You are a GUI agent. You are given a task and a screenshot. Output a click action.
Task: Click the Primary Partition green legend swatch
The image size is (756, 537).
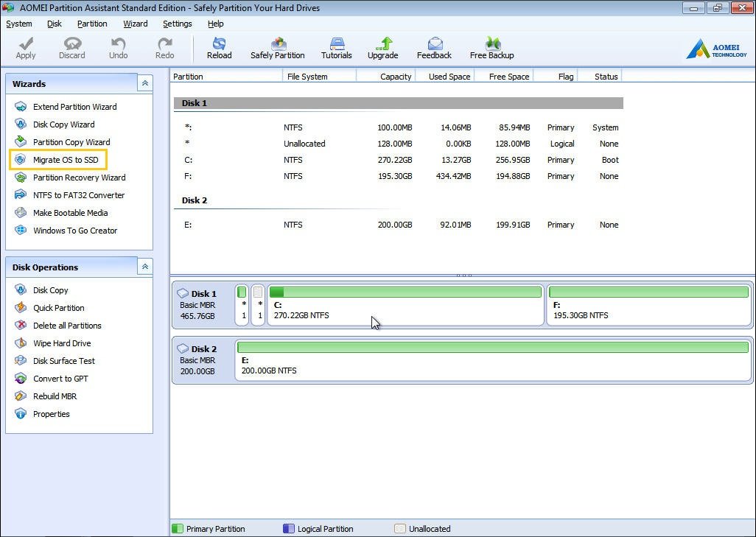[x=178, y=529]
